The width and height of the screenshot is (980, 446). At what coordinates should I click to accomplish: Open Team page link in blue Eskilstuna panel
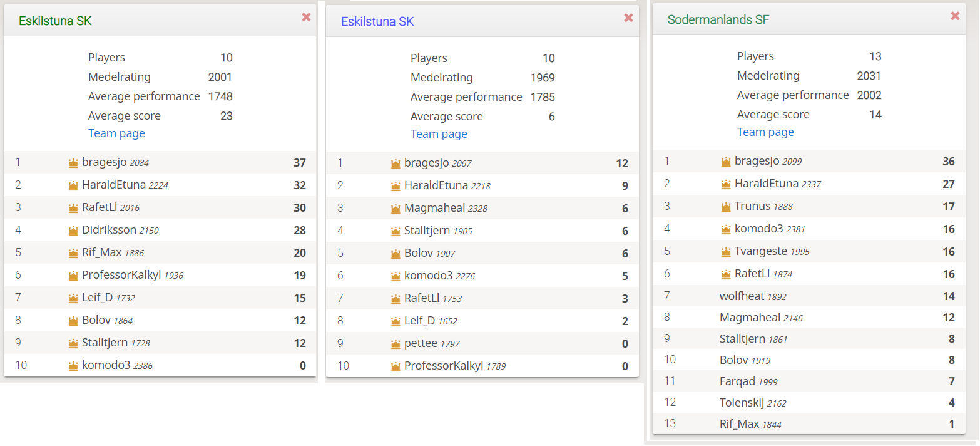439,134
